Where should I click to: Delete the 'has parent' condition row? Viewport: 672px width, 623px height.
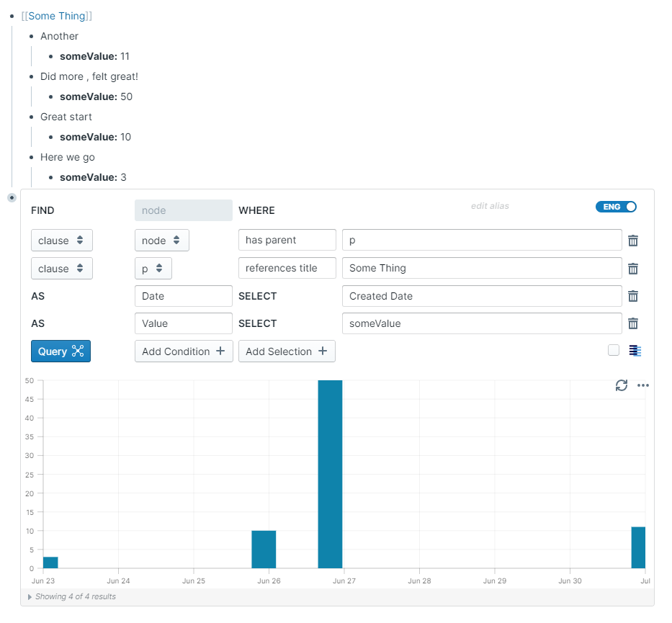click(x=633, y=241)
